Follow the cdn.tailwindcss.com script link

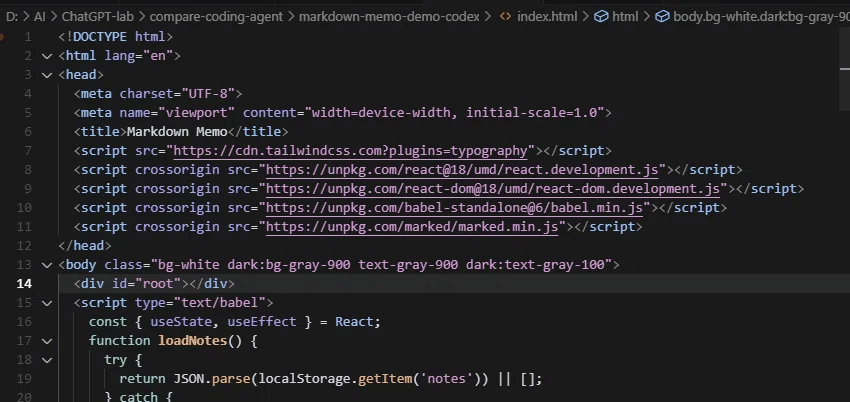pos(350,151)
